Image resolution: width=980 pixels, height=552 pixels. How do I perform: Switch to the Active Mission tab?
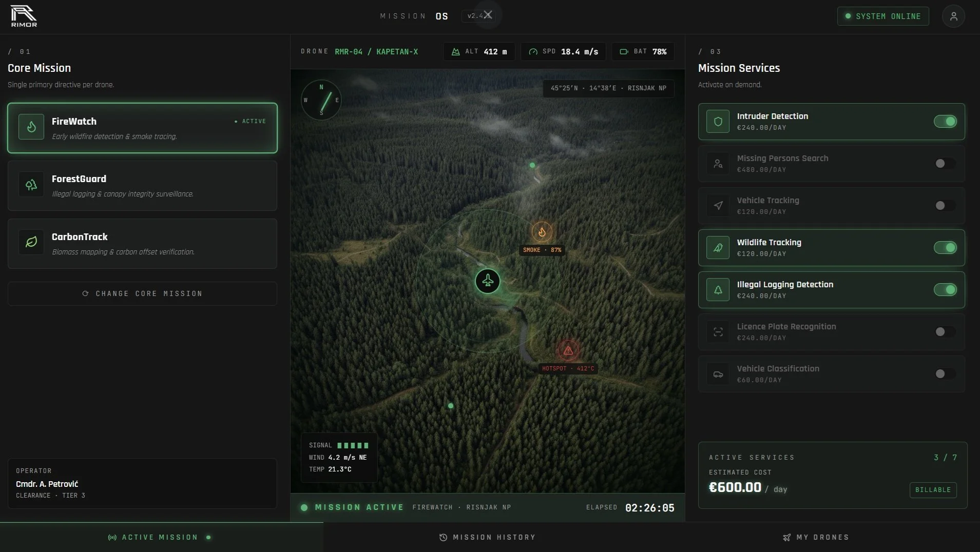(x=161, y=537)
